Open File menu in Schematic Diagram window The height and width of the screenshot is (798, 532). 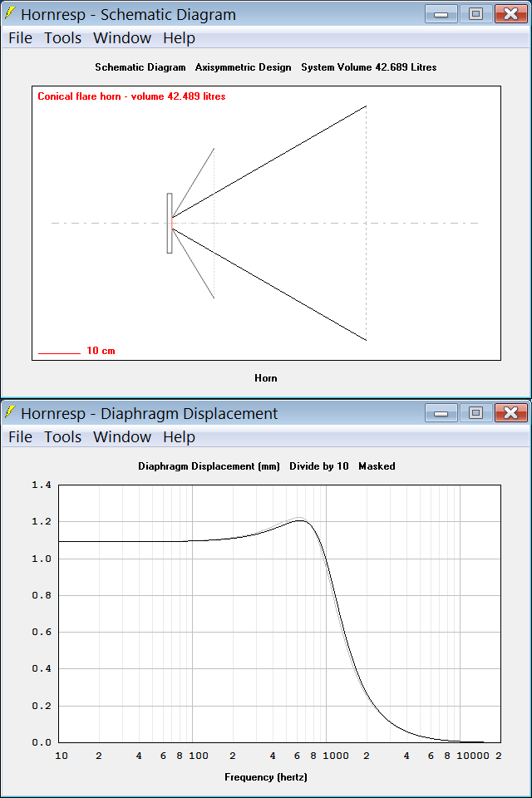(x=20, y=38)
